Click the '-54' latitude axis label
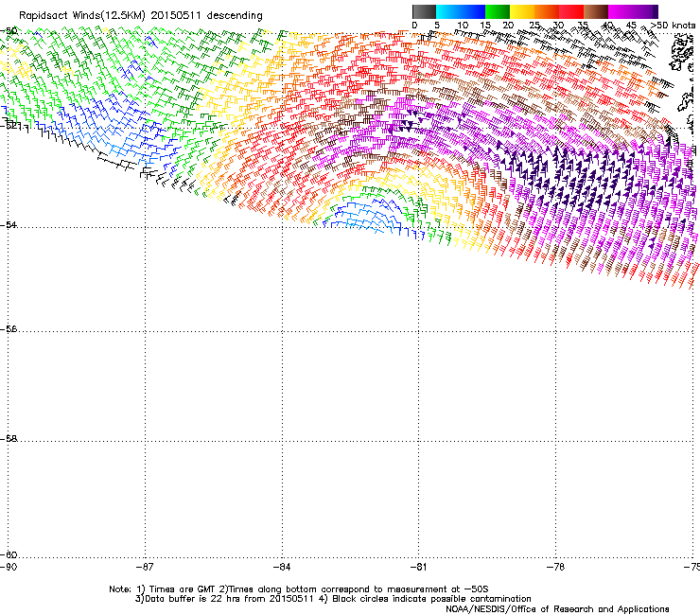 coord(9,224)
